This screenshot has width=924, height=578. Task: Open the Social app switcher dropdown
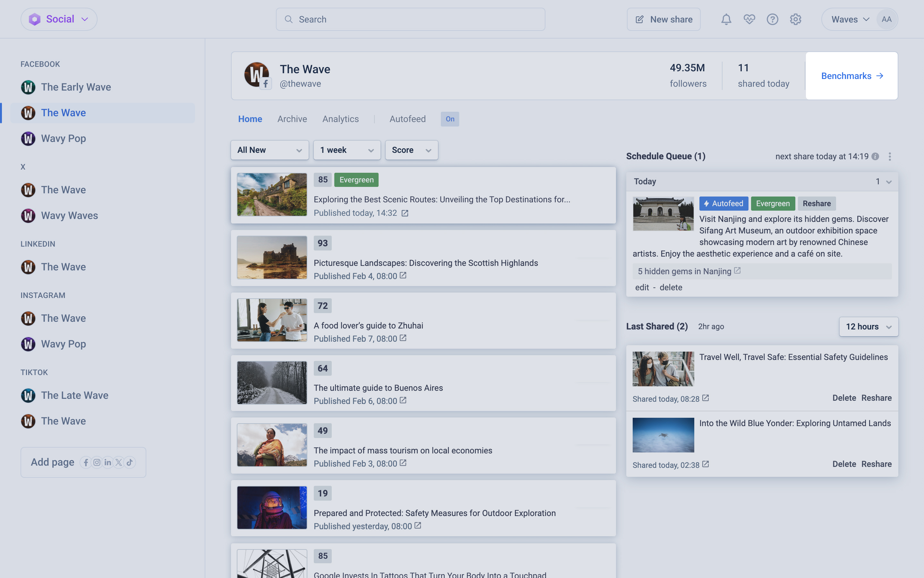(59, 19)
